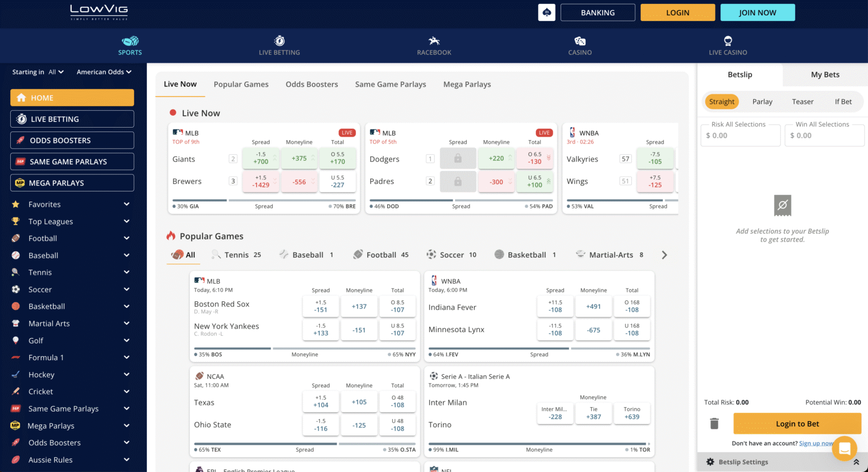Click the Sign up now link
The height and width of the screenshot is (472, 868).
pos(816,443)
